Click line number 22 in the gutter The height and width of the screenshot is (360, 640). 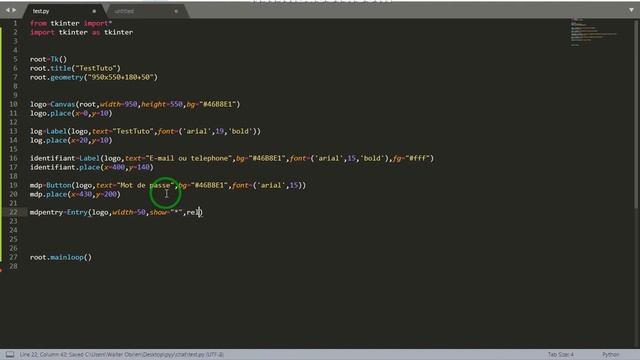[13, 212]
